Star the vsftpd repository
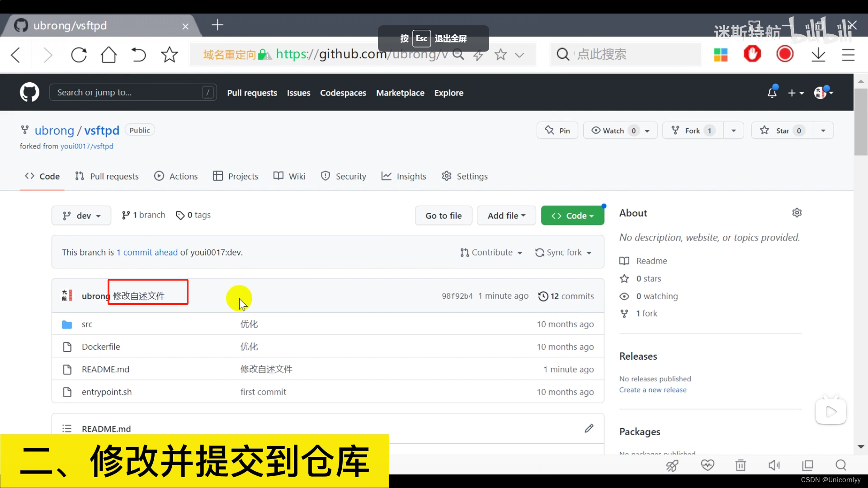This screenshot has width=868, height=488. 782,130
